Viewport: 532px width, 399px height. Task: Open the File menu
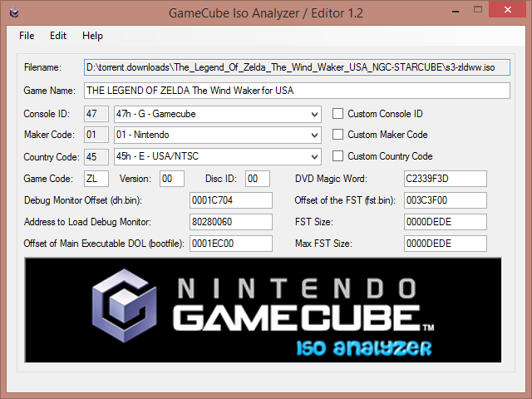(x=27, y=36)
